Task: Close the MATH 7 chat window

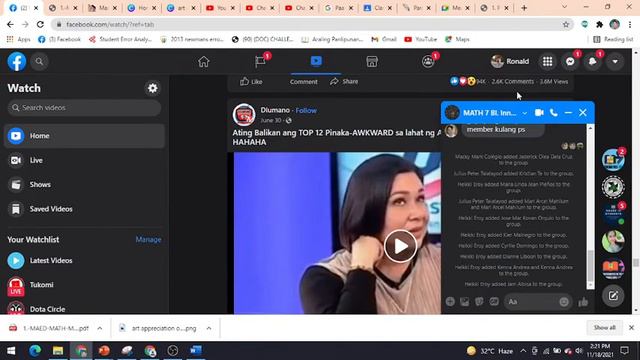Action: 582,113
